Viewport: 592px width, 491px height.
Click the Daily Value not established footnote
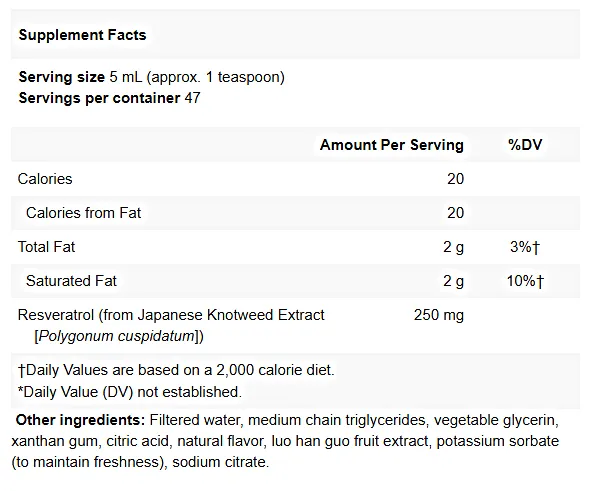point(130,392)
